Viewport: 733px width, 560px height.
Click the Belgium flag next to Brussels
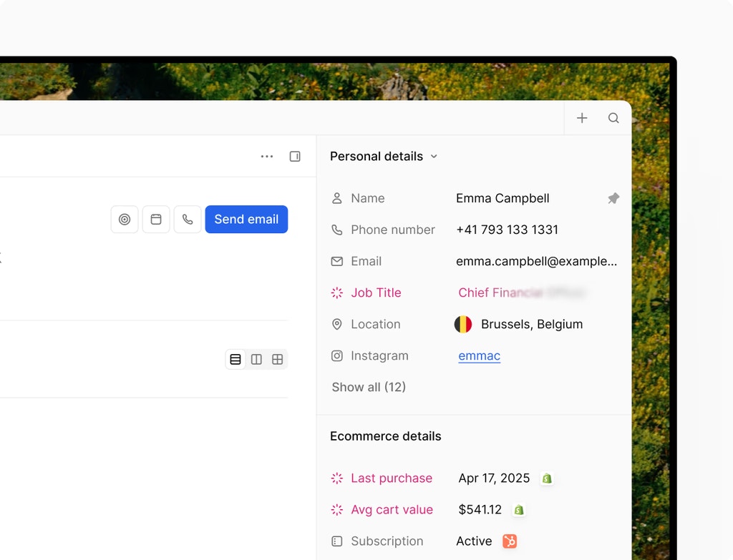[x=463, y=324]
